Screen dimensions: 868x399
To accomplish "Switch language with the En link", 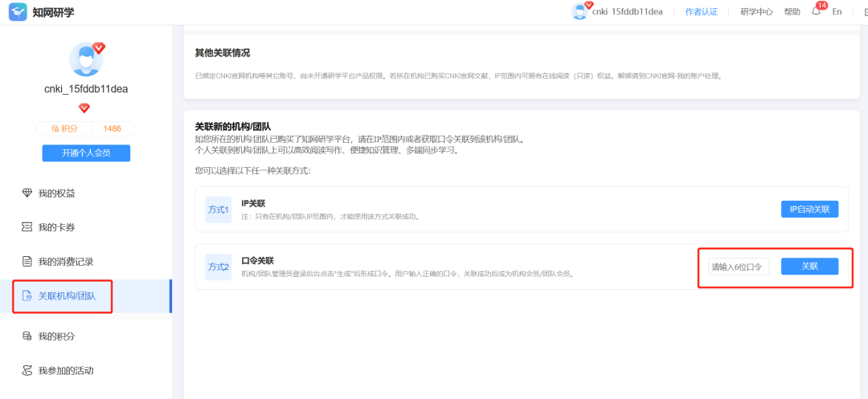I will 837,12.
